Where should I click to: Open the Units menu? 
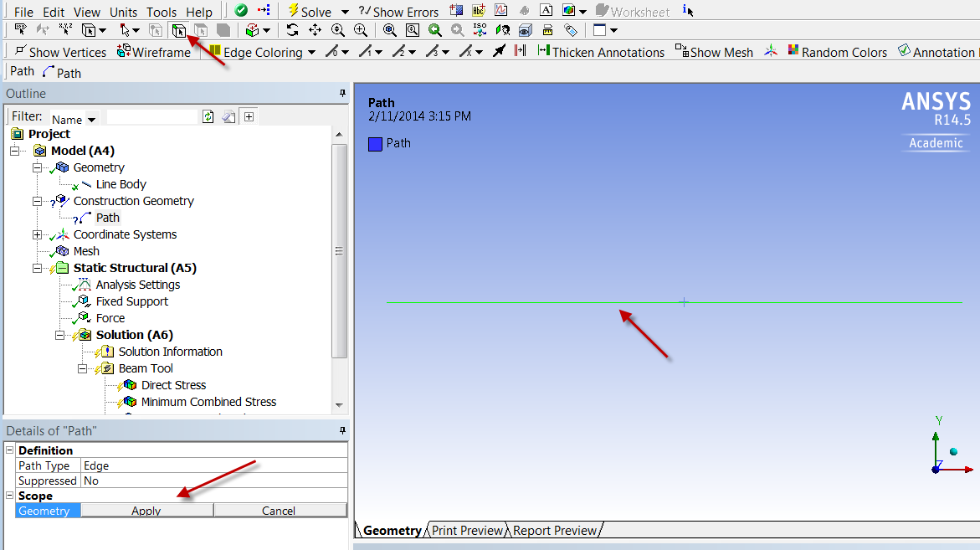click(x=123, y=12)
